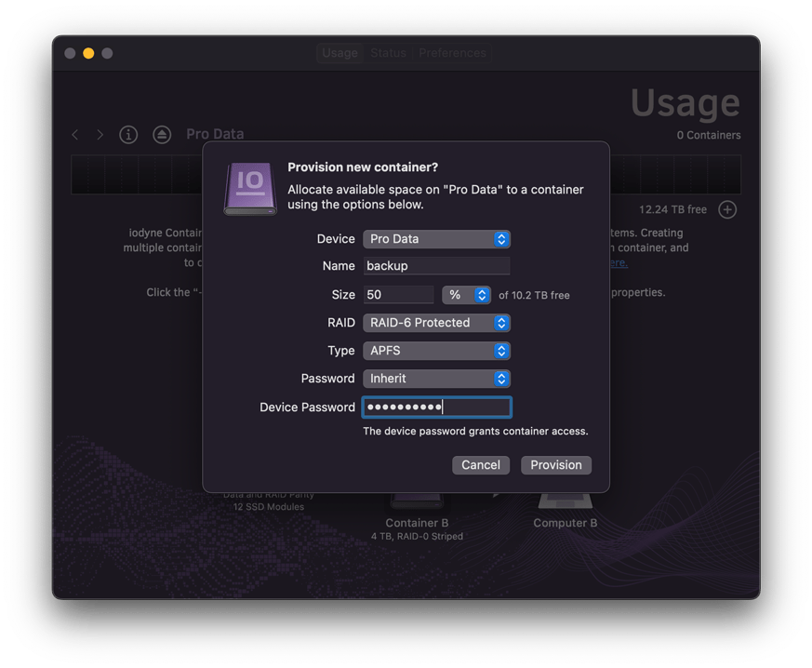Click 'The device password grants container access.' text
The height and width of the screenshot is (668, 812).
pyautogui.click(x=475, y=432)
